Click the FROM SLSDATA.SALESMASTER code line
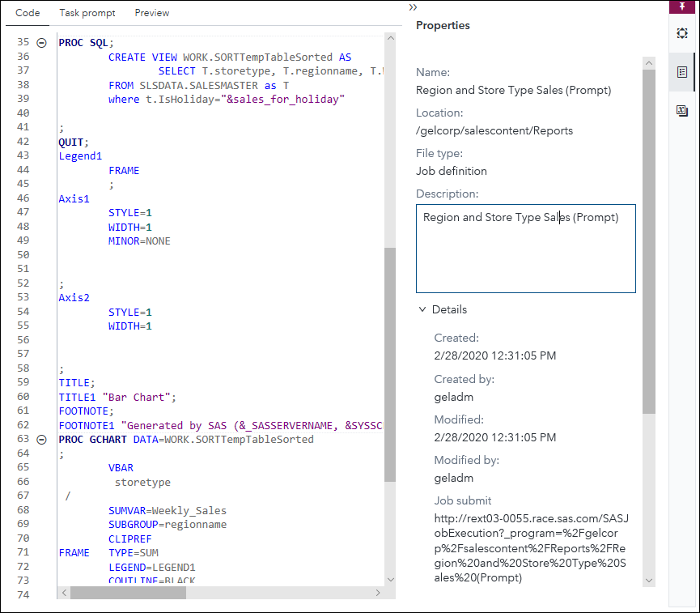Image resolution: width=700 pixels, height=613 pixels. tap(198, 85)
